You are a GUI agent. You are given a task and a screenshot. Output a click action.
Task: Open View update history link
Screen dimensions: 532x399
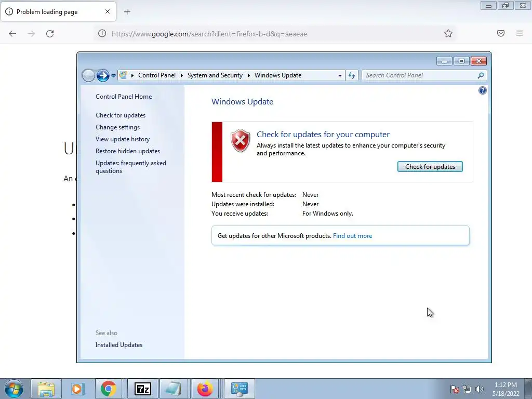pyautogui.click(x=123, y=139)
